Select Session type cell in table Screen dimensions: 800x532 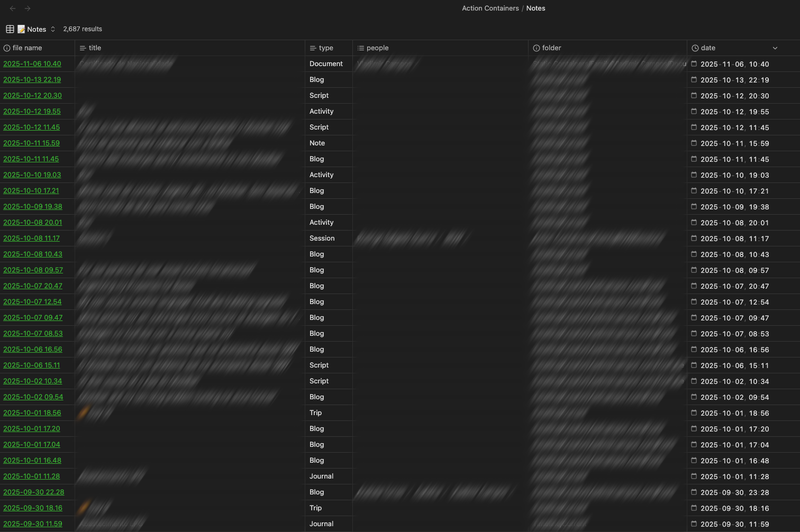pyautogui.click(x=322, y=239)
